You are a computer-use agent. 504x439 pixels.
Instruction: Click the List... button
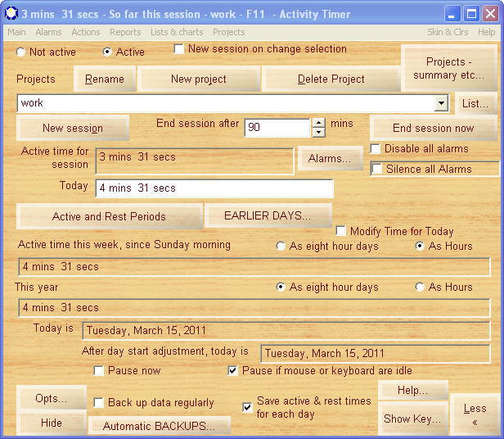pyautogui.click(x=475, y=103)
